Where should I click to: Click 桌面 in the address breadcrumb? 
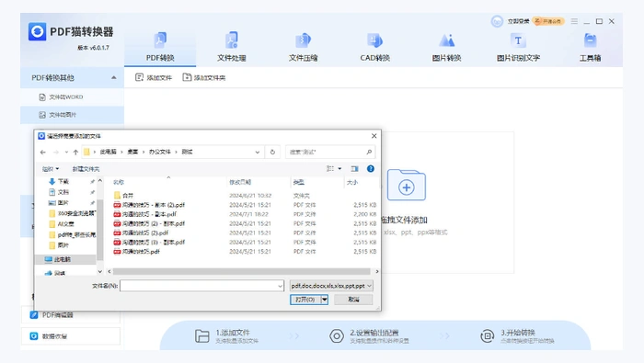point(132,152)
